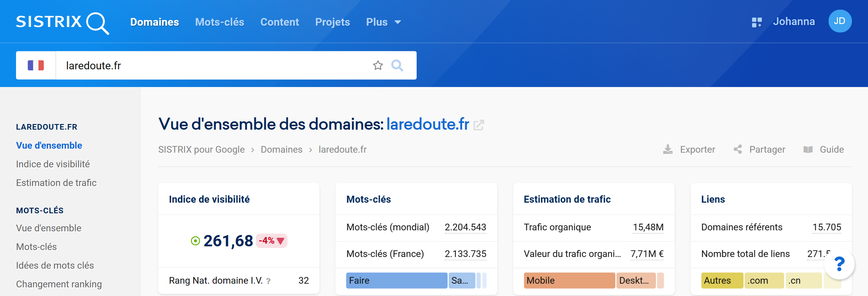Click Mots-clés (France) value 2.133.735
This screenshot has width=868, height=296.
click(x=465, y=254)
